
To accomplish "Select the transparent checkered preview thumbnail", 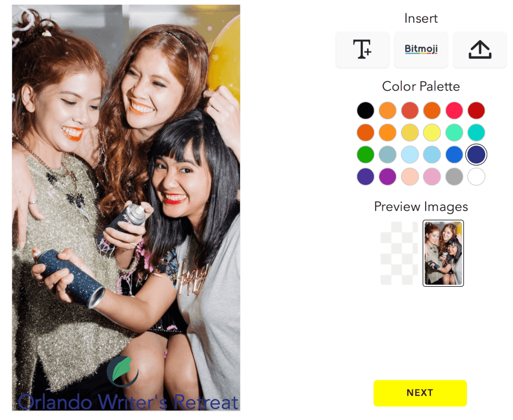I will pos(399,253).
